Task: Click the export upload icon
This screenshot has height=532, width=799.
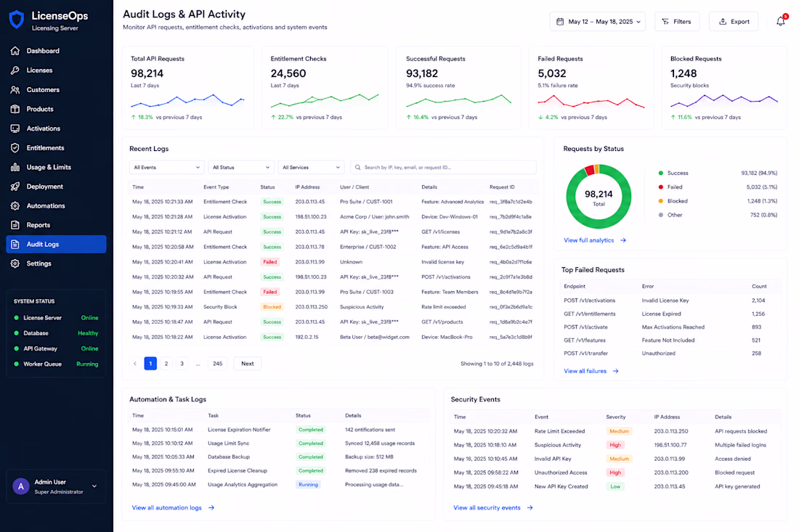Action: click(723, 21)
